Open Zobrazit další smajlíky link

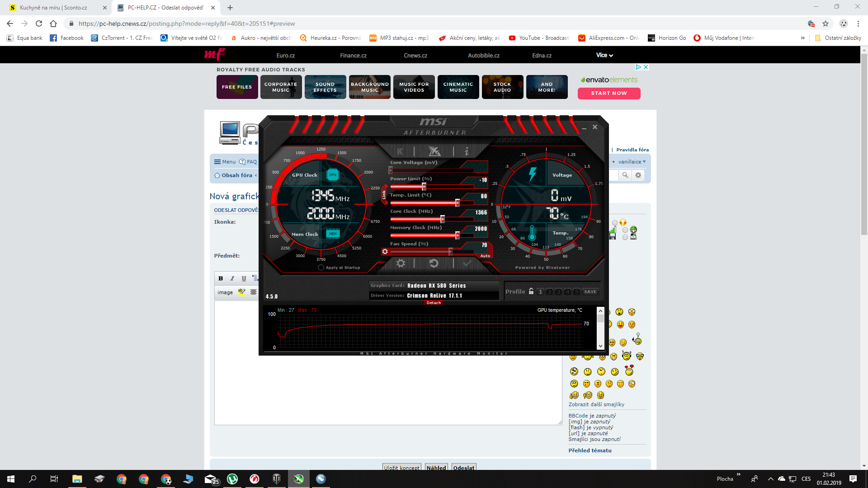click(x=596, y=404)
